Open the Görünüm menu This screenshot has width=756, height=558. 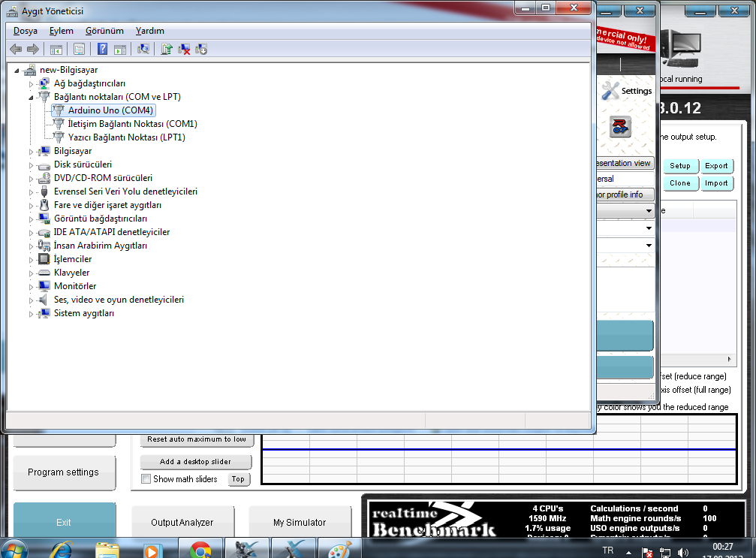tap(104, 31)
